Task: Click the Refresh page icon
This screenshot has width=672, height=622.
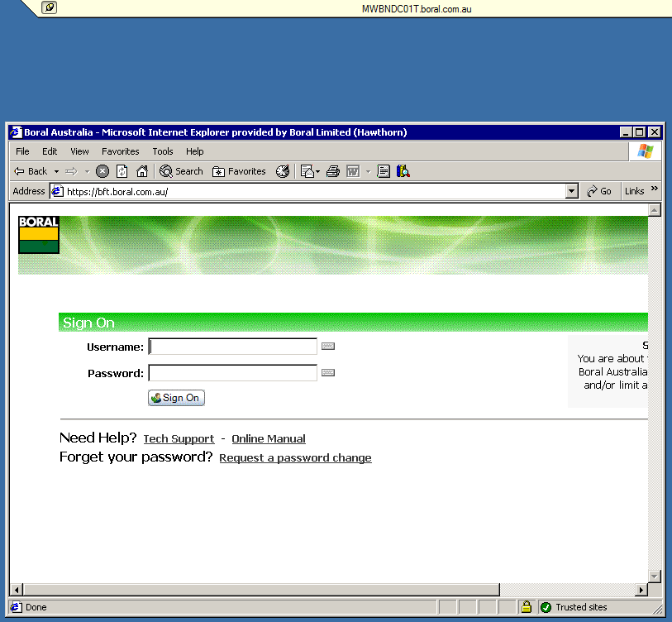Action: [x=122, y=171]
